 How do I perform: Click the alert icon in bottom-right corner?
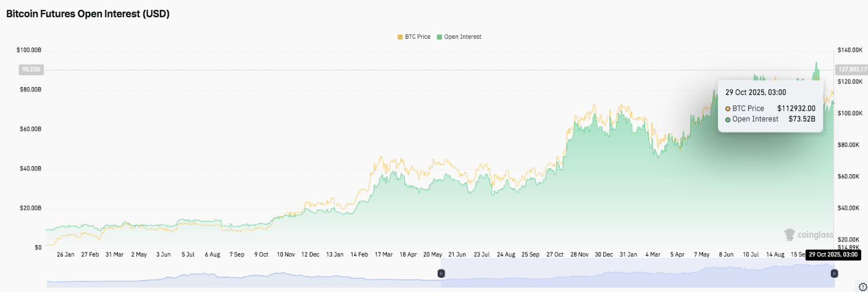(x=862, y=286)
